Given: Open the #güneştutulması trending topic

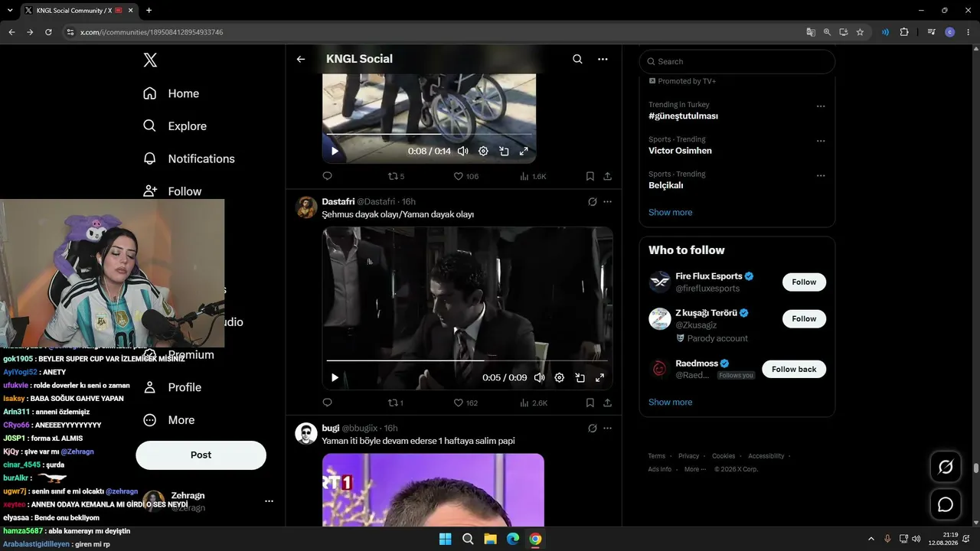Looking at the screenshot, I should click(x=683, y=116).
